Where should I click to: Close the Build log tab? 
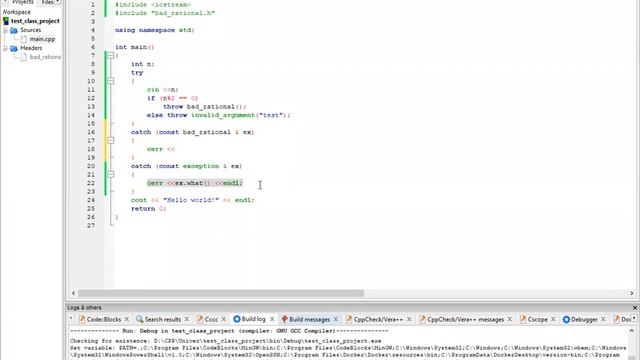[272, 319]
